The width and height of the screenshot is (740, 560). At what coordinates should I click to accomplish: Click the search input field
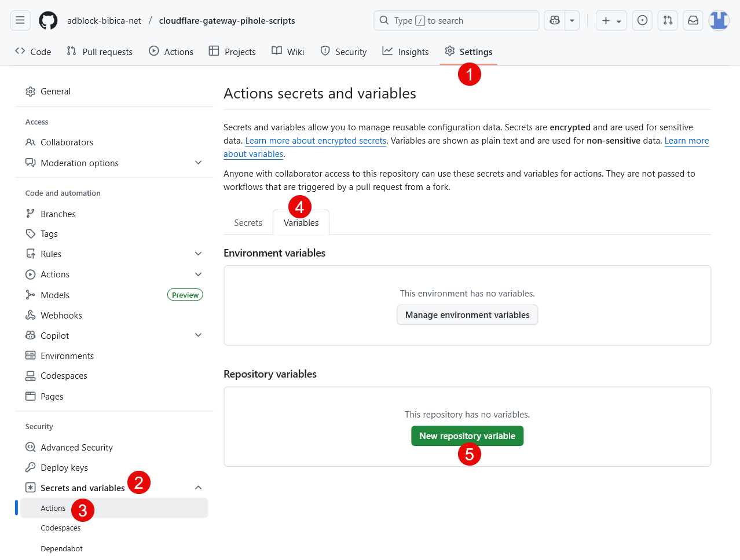coord(456,20)
